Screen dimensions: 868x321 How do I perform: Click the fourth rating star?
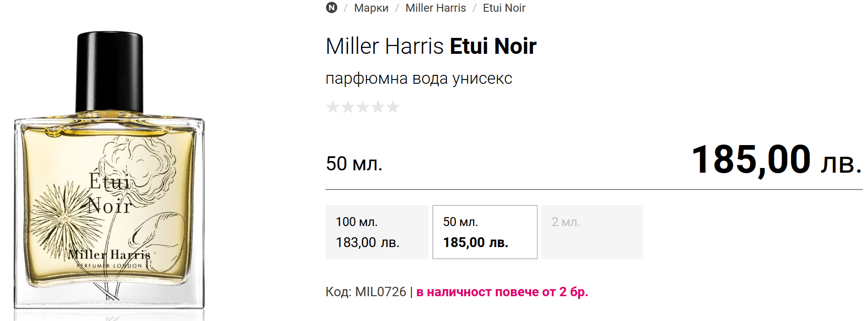(378, 107)
